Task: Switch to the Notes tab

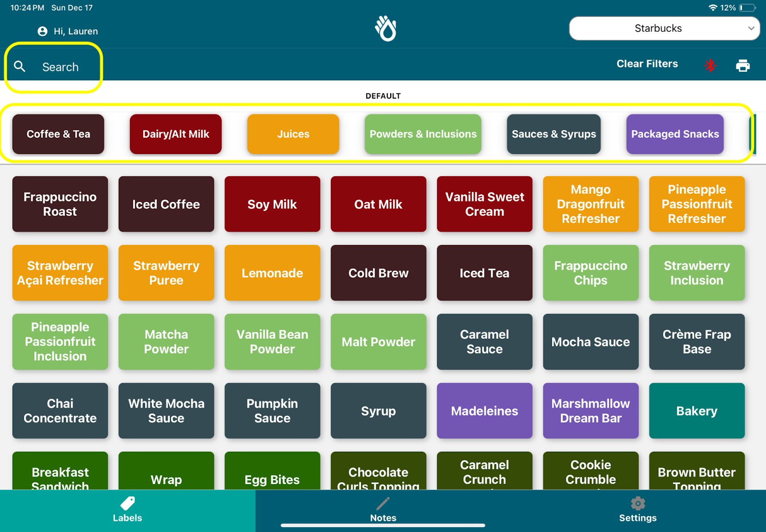Action: [383, 510]
